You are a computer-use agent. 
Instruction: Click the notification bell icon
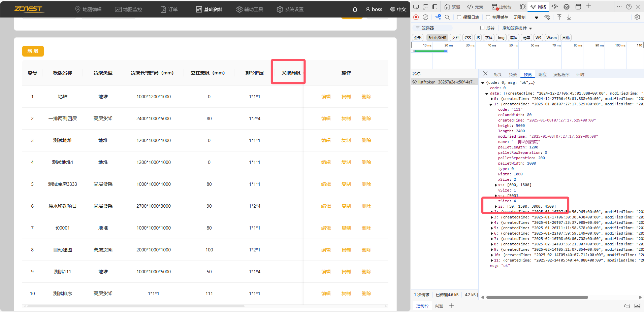pyautogui.click(x=355, y=9)
